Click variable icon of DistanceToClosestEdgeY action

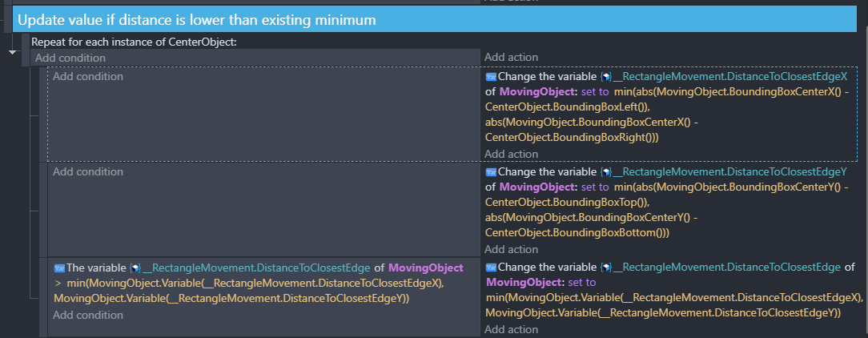point(491,171)
